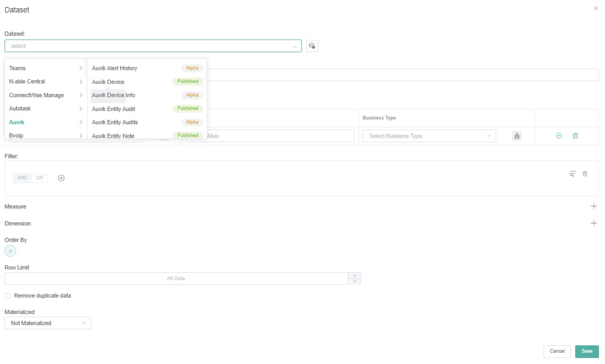
Task: Delete filter group with gray trash icon
Action: [585, 174]
